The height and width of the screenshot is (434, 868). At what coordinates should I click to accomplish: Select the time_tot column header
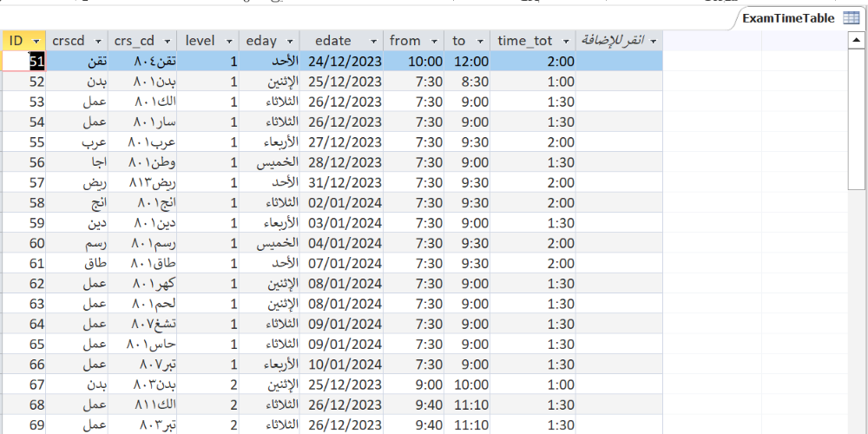pyautogui.click(x=533, y=41)
